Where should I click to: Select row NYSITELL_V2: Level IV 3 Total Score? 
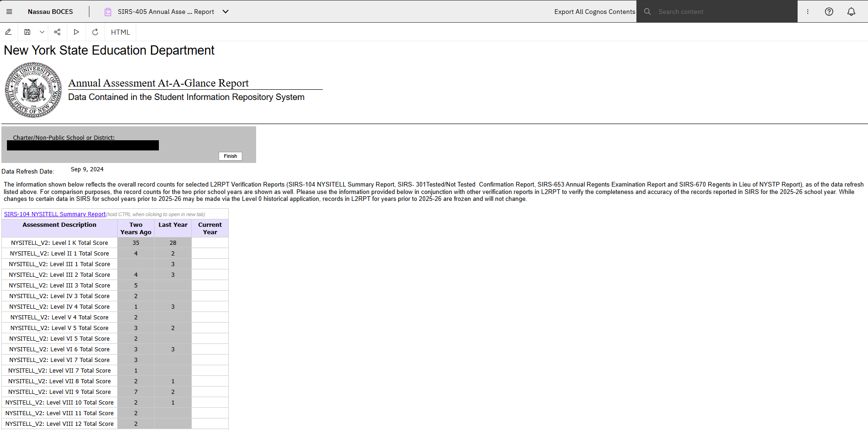pos(115,296)
